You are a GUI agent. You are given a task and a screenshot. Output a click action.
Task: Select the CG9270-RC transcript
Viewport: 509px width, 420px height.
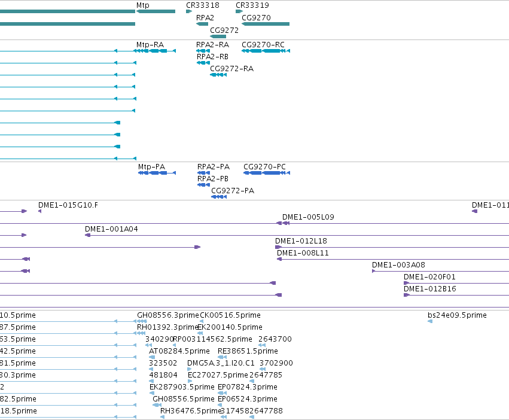tap(266, 51)
